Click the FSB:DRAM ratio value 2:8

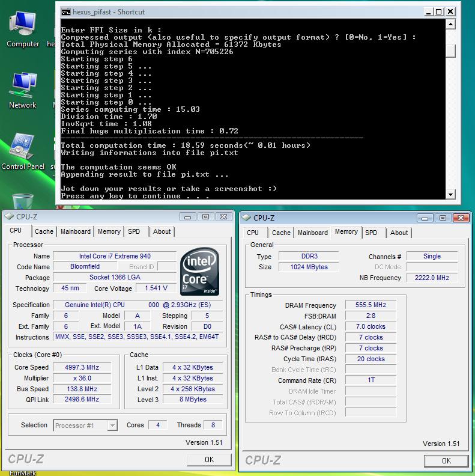[371, 316]
